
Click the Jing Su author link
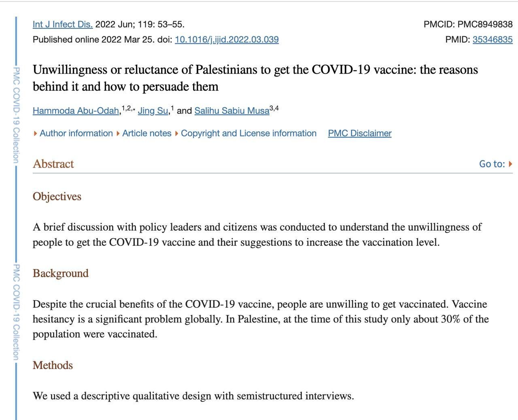tap(153, 111)
